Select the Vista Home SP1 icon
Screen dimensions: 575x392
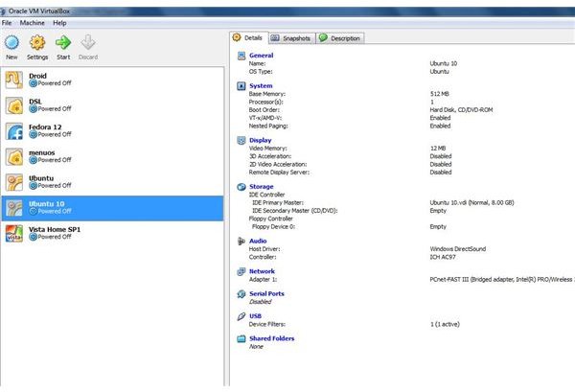[x=14, y=234]
